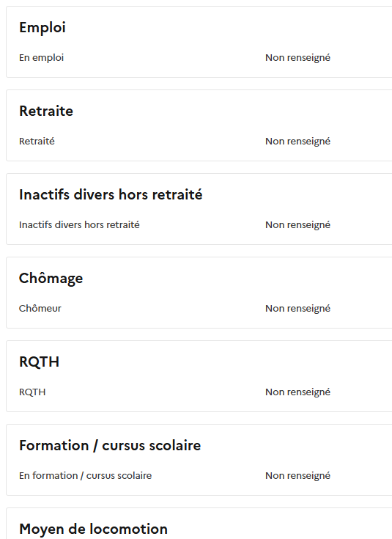The image size is (392, 539).
Task: Click 'Formation / cursus scolaire' heading
Action: 110,446
